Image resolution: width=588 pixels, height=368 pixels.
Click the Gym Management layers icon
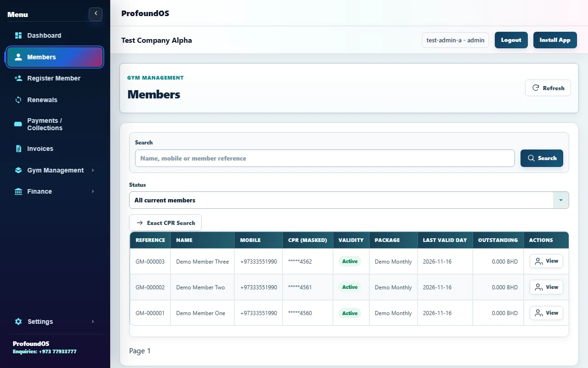(18, 170)
